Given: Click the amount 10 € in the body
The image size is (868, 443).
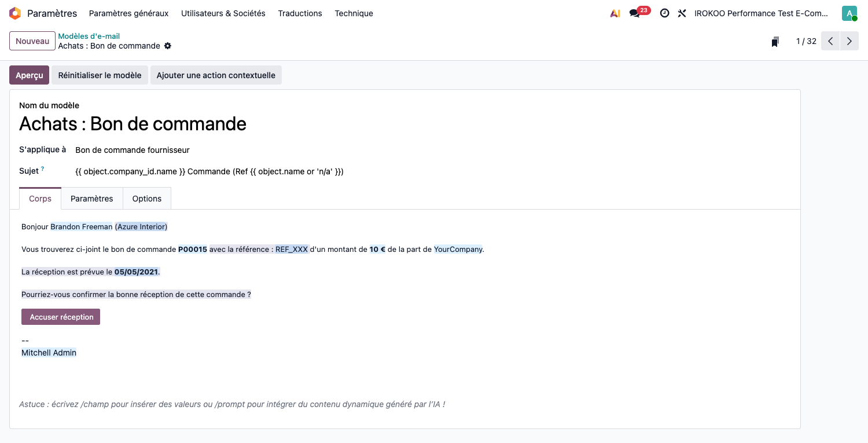Looking at the screenshot, I should click(x=378, y=249).
